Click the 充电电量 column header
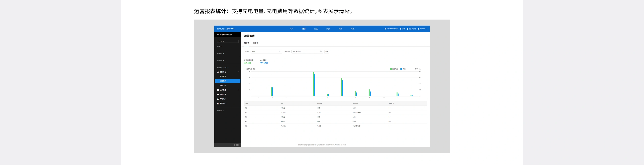Viewport: 644px width, 165px height. pyautogui.click(x=319, y=103)
